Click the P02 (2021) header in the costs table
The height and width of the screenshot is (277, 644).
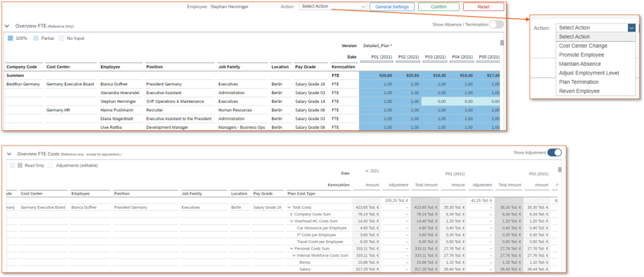(538, 174)
